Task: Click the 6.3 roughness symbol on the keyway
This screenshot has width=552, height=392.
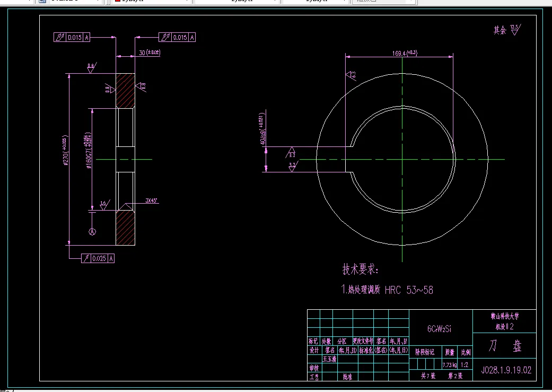Action: pyautogui.click(x=351, y=75)
